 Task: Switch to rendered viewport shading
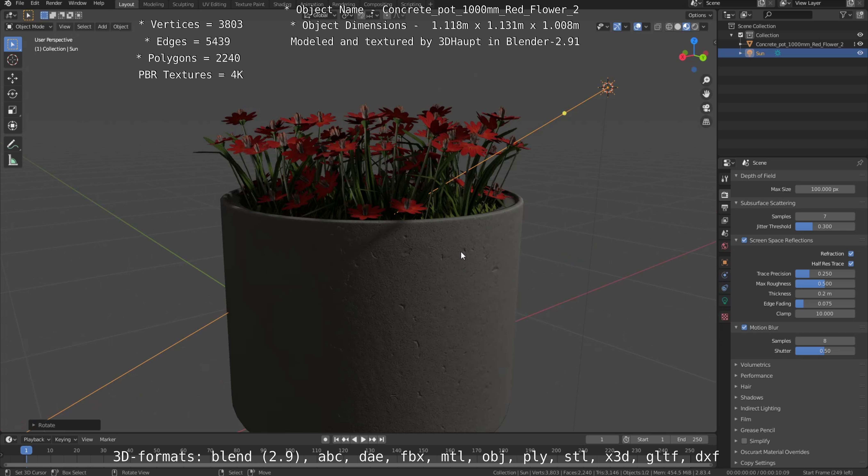[695, 27]
